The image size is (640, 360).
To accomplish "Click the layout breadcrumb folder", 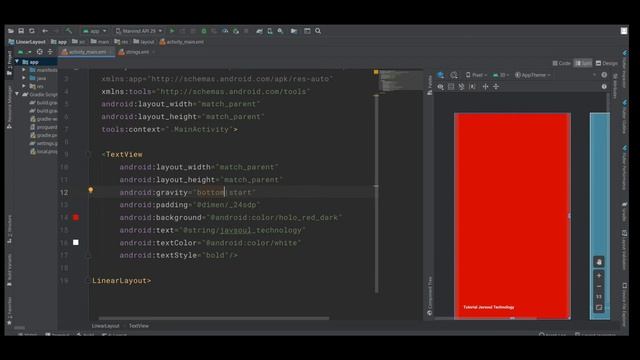I will [x=144, y=42].
